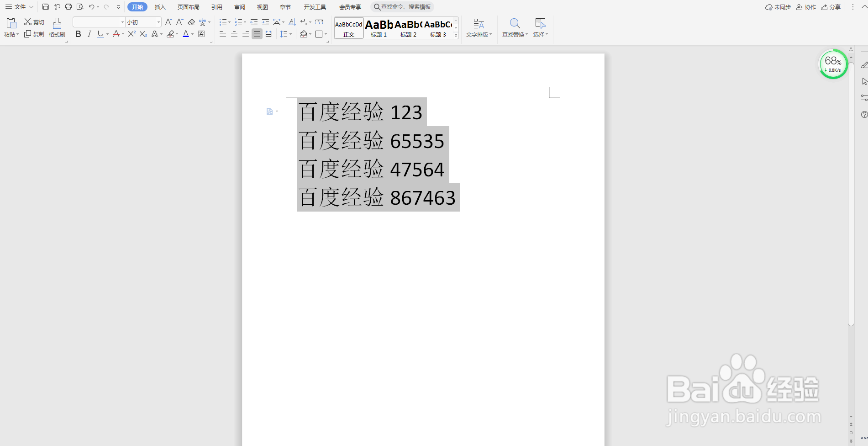Switch to the Developer Tools (开发工具) tab
This screenshot has height=446, width=868.
tap(315, 7)
